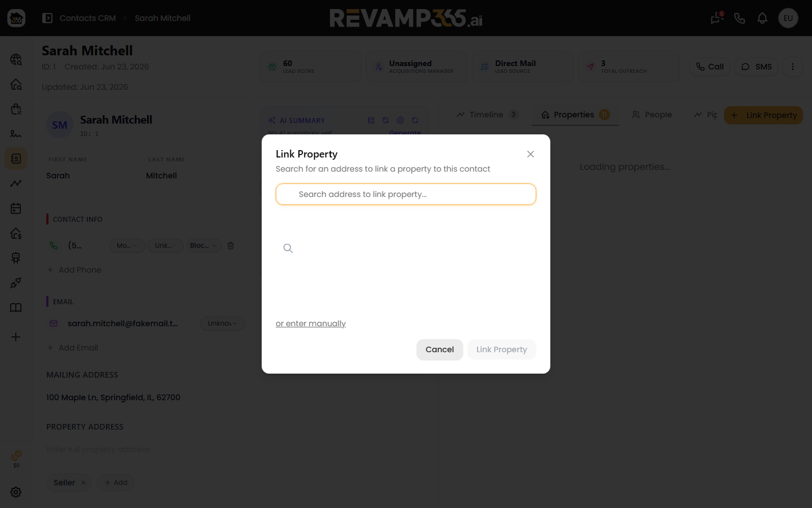The height and width of the screenshot is (508, 812).
Task: Send a message with the SMS button
Action: coord(756,67)
